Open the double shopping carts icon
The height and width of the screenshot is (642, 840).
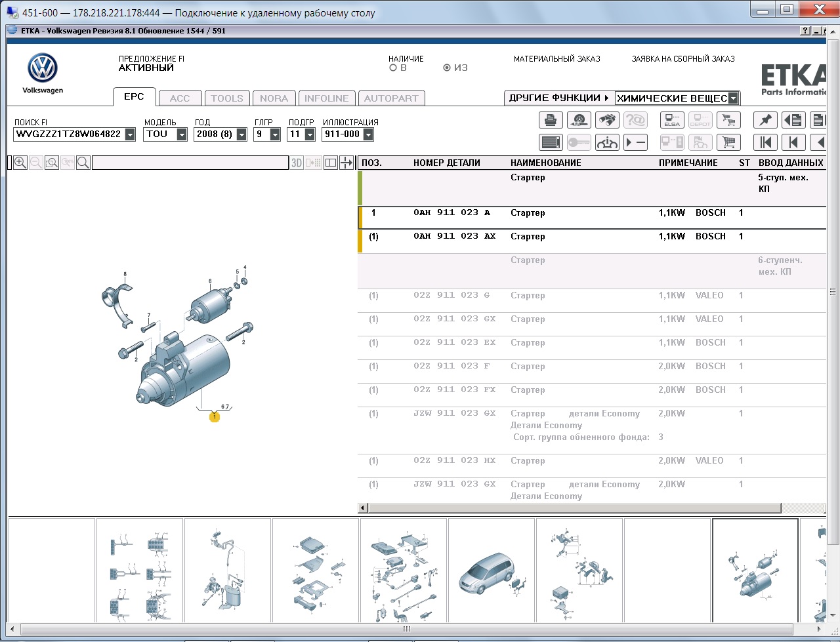[x=728, y=120]
